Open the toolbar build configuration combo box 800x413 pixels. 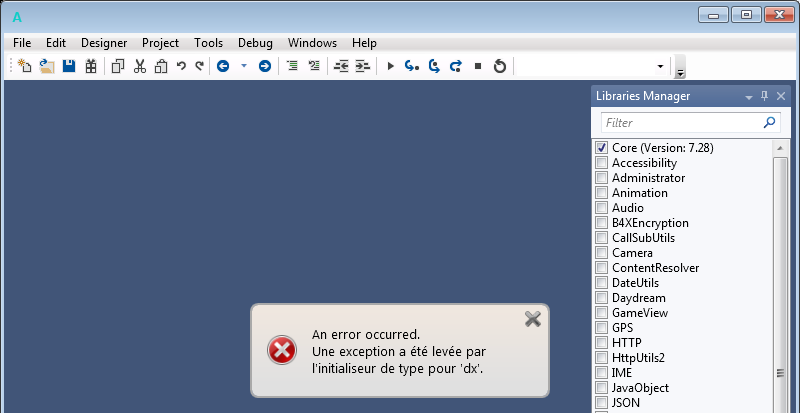click(592, 66)
